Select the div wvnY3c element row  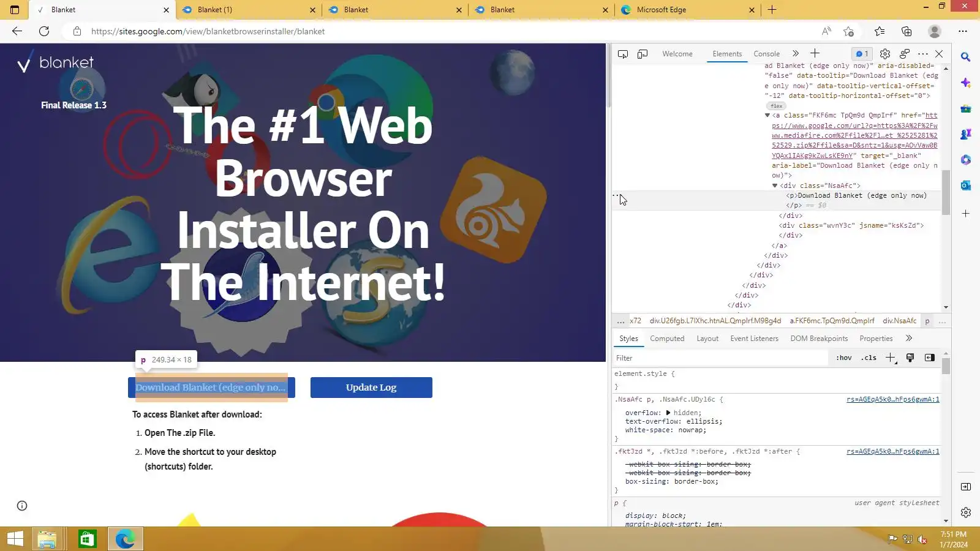(851, 225)
